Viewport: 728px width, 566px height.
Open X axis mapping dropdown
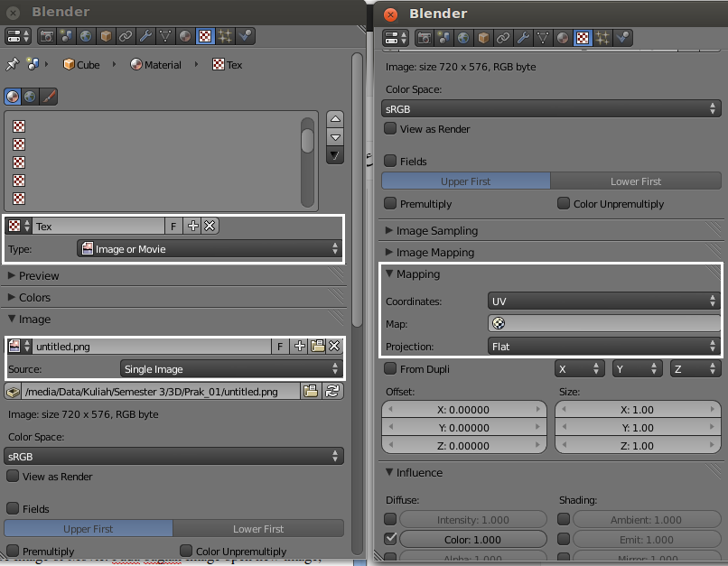[580, 369]
